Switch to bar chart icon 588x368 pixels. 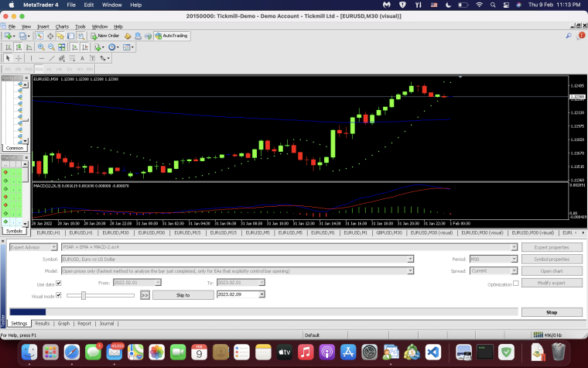point(8,47)
